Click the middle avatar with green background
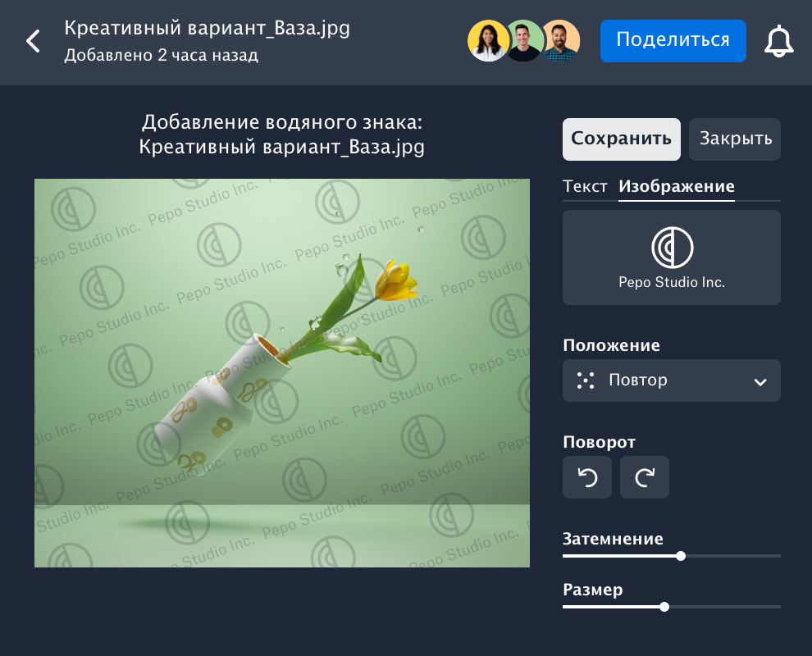 [x=523, y=41]
